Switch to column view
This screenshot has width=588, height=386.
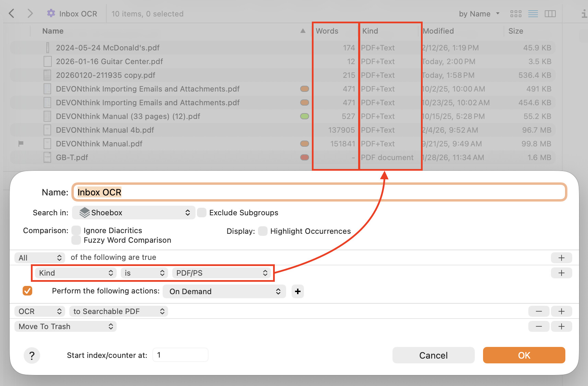[550, 14]
